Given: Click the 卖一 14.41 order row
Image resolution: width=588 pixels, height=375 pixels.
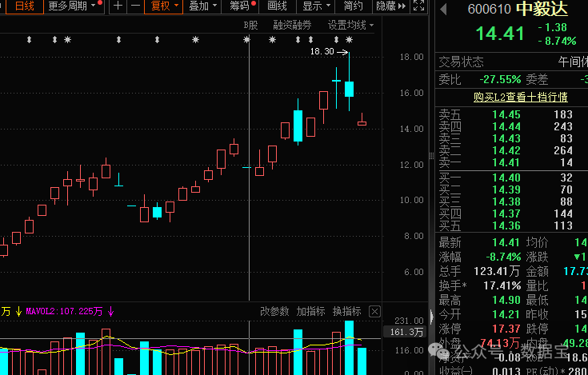Looking at the screenshot, I should (506, 162).
